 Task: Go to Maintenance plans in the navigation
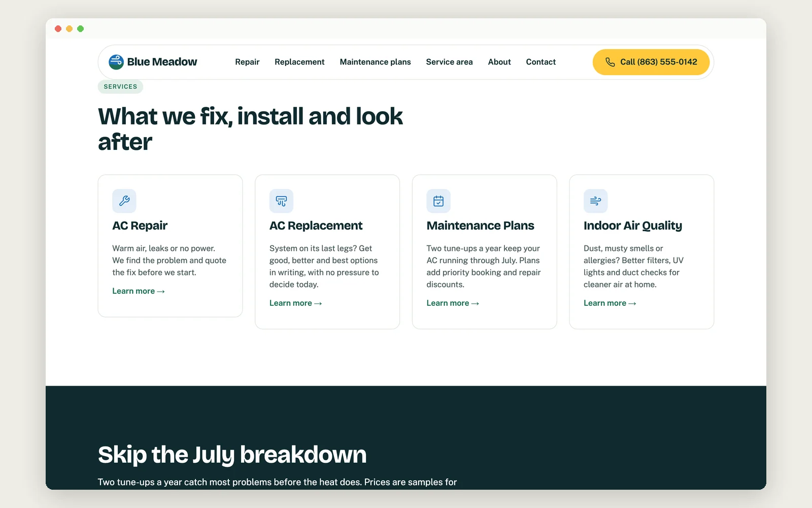[x=375, y=62]
